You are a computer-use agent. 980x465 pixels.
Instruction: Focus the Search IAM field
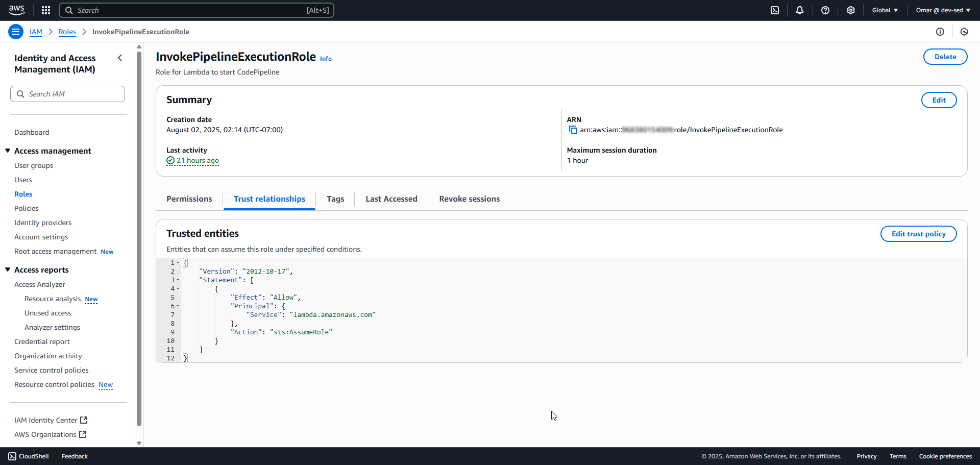tap(67, 94)
